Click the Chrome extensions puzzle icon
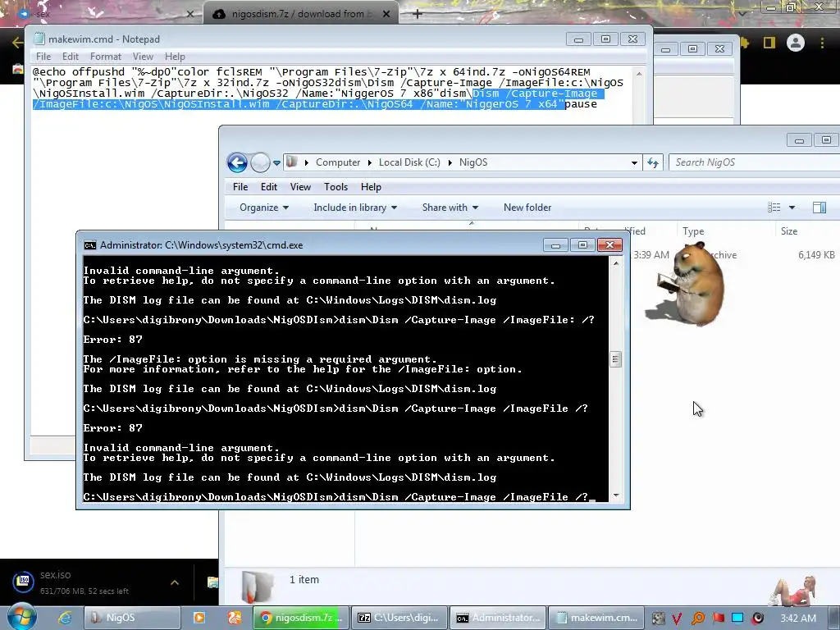Image resolution: width=840 pixels, height=630 pixels. coord(745,43)
